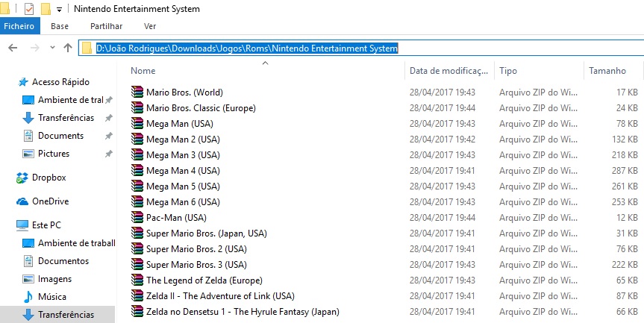Image resolution: width=644 pixels, height=323 pixels.
Task: Select file name Zelda II - The Adventure of Link (USA)
Action: [x=220, y=295]
